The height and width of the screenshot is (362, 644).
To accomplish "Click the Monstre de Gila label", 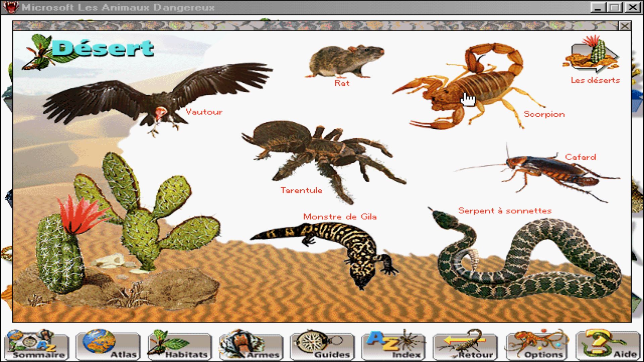I will [340, 217].
